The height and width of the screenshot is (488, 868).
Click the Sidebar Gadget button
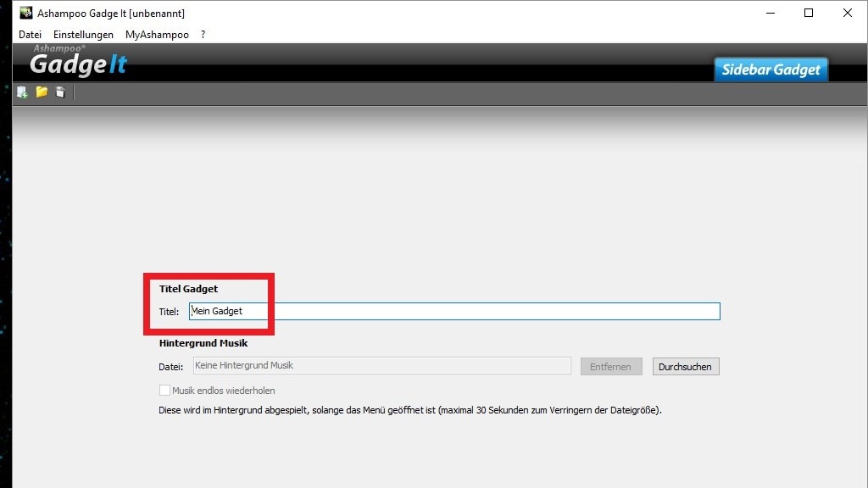click(x=771, y=69)
